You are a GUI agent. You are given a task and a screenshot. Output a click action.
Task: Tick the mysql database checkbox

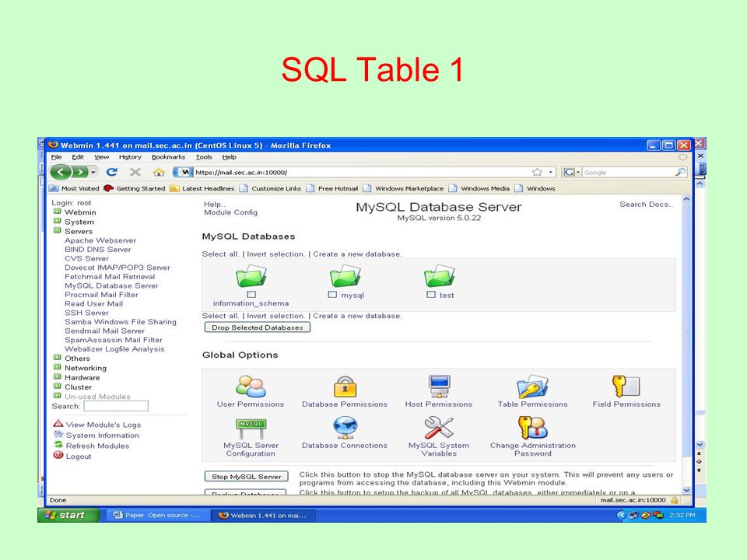[332, 294]
